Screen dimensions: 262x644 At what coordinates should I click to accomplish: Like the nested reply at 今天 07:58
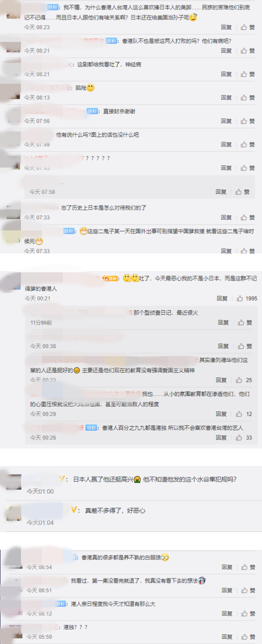pyautogui.click(x=242, y=192)
